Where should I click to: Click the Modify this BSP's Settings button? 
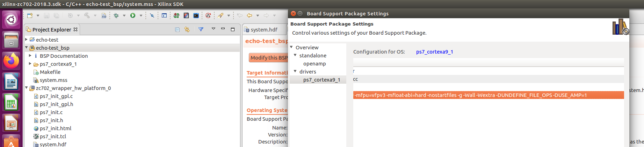click(x=269, y=58)
